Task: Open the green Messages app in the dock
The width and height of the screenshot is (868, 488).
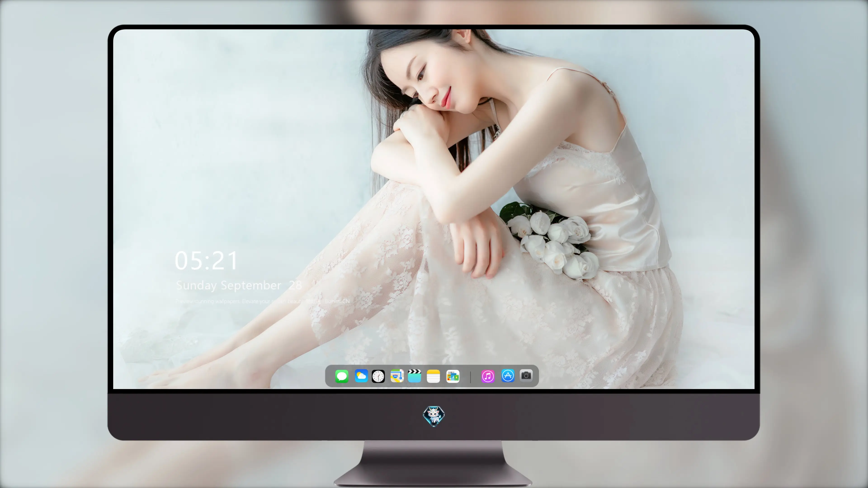Action: 342,376
